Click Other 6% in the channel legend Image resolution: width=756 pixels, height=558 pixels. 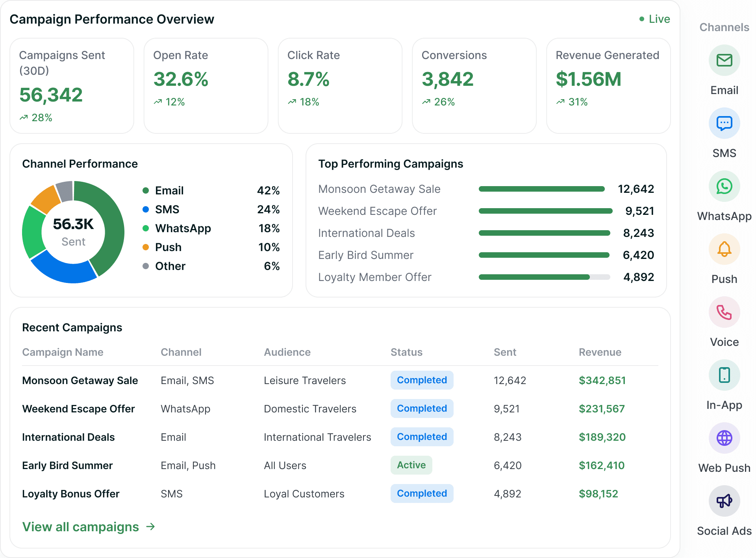tap(211, 266)
